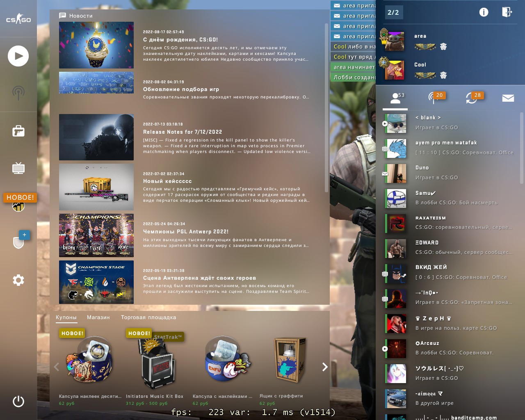Screen dimensions: 525x420
Task: Open the Watch TV icon in the sidebar
Action: (x=18, y=168)
